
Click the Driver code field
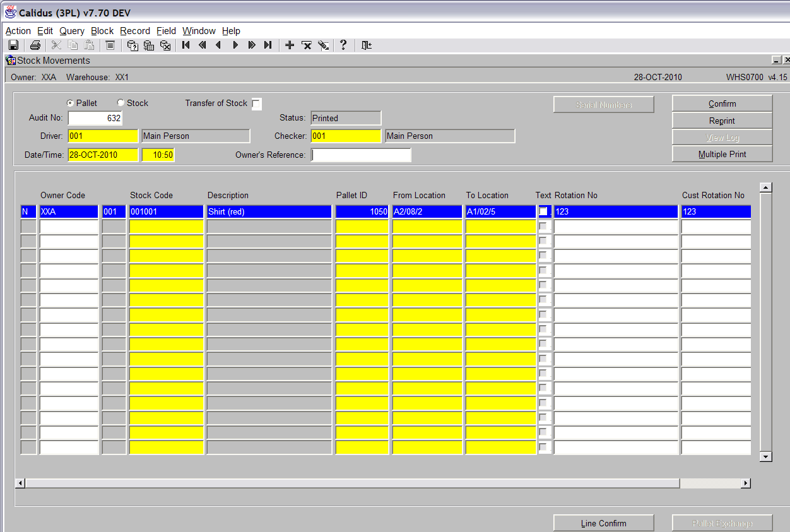(x=102, y=136)
